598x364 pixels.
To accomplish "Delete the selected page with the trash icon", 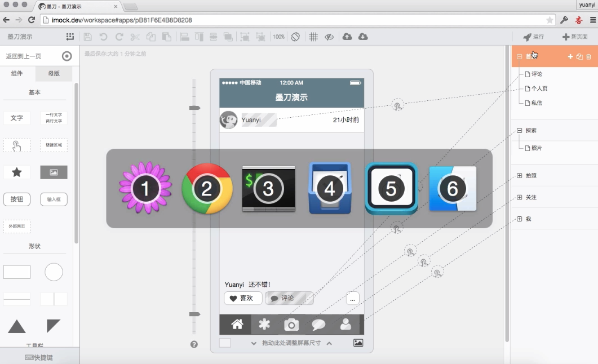I will tap(589, 56).
